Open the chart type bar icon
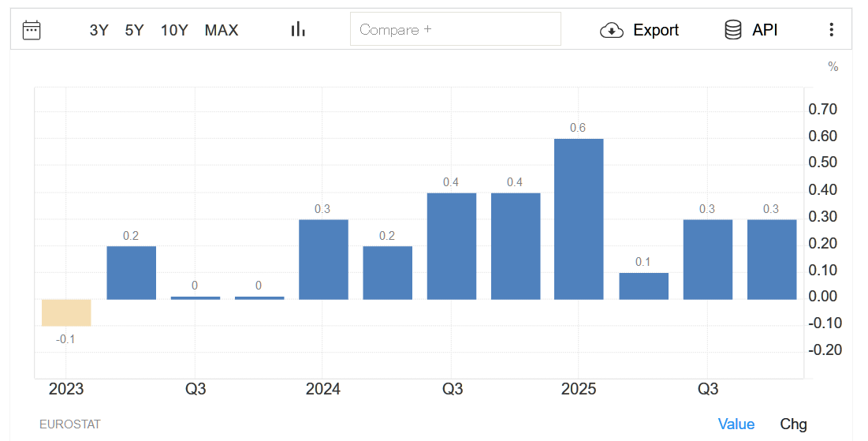The height and width of the screenshot is (441, 868). tap(297, 30)
